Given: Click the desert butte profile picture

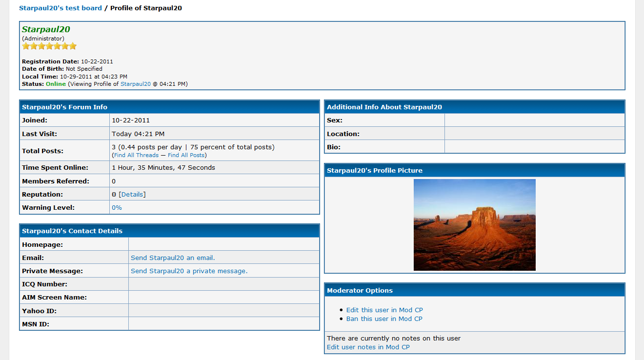Looking at the screenshot, I should pyautogui.click(x=474, y=224).
